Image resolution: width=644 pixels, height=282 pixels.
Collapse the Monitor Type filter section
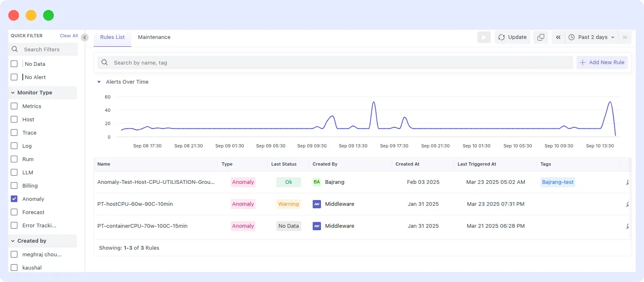coord(12,93)
